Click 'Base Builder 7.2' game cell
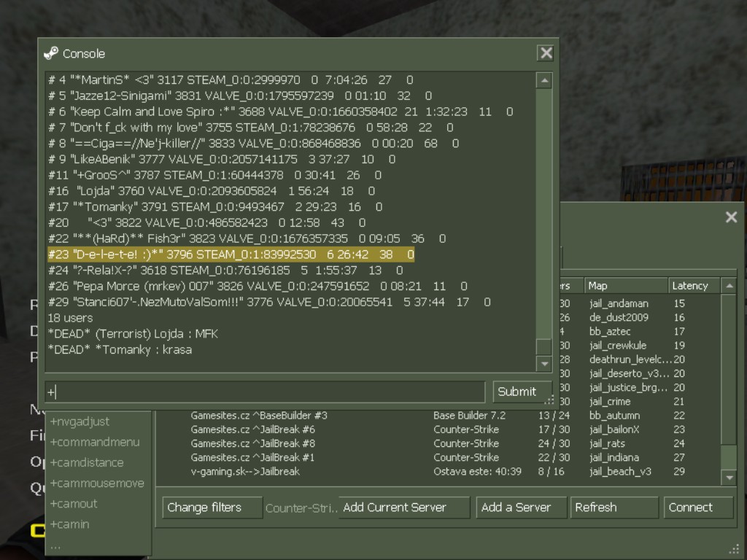Viewport: 747px width, 560px height. (469, 415)
